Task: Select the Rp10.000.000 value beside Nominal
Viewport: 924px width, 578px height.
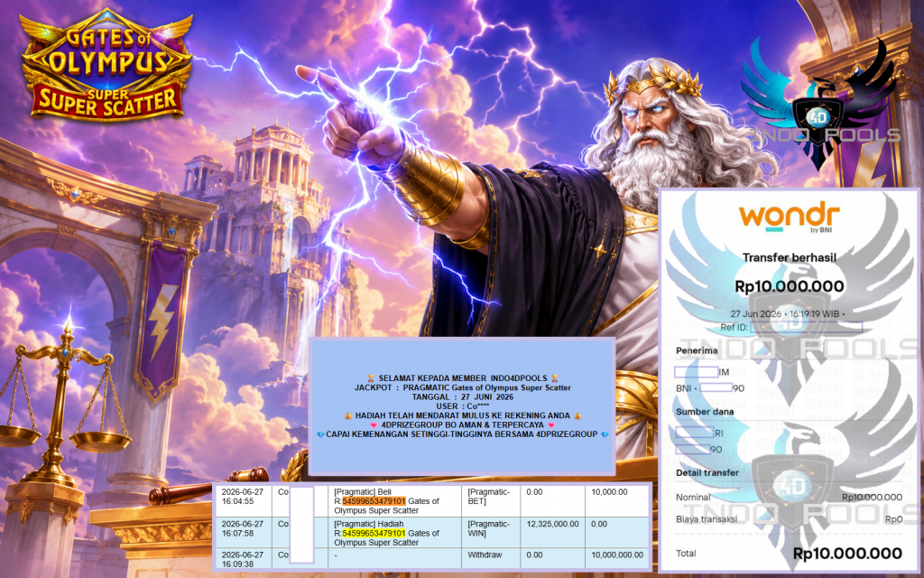Action: 872,498
